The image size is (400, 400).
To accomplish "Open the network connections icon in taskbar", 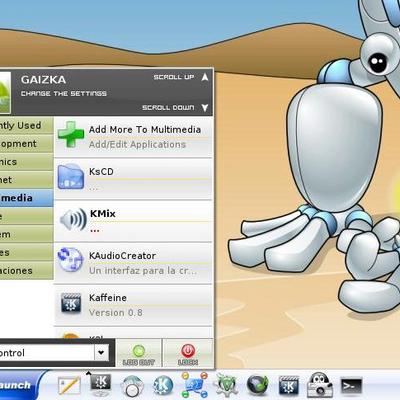I will coord(194,386).
